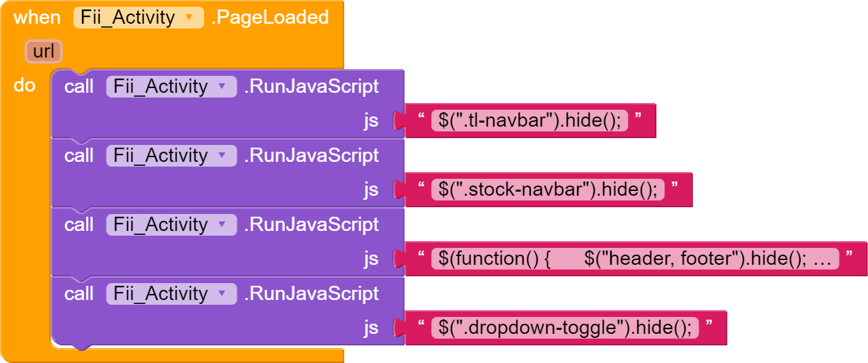Click the "call" label of the third RunJavaScript block
The height and width of the screenshot is (363, 868).
tap(79, 225)
